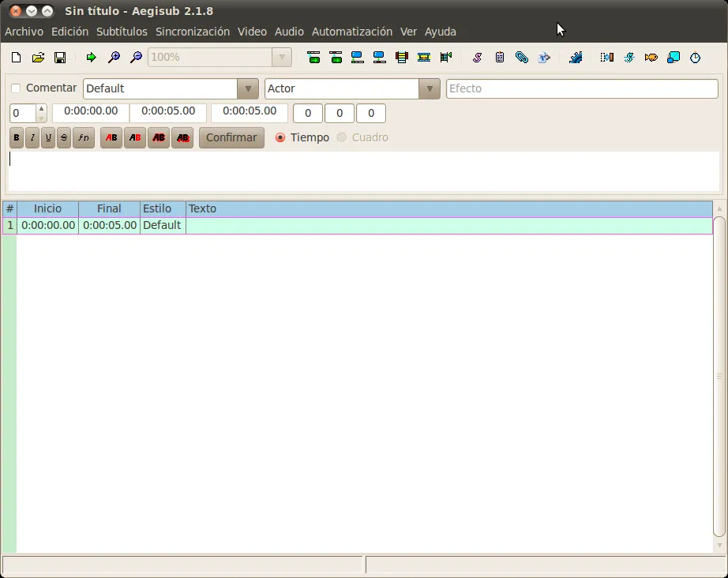Select visible lines toolbar icon
Screen dimensions: 728x578
coord(402,58)
